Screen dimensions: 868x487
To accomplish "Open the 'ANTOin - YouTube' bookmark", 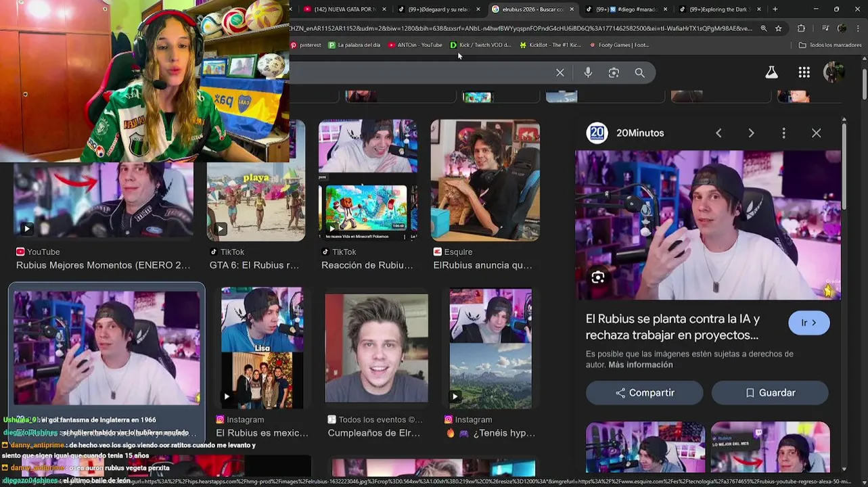I will point(415,45).
